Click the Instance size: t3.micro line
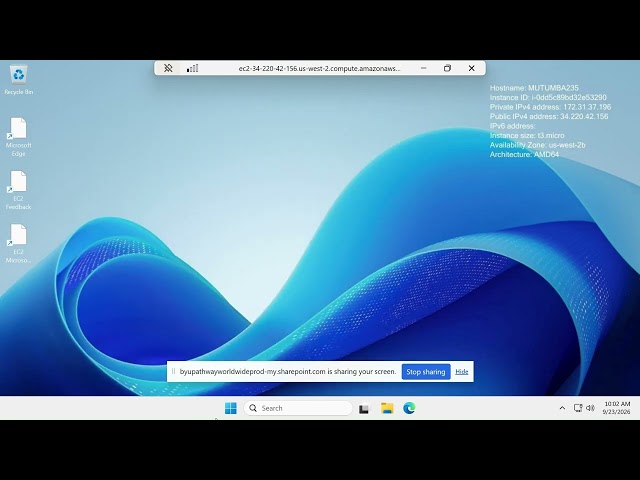640x480 pixels. click(527, 135)
